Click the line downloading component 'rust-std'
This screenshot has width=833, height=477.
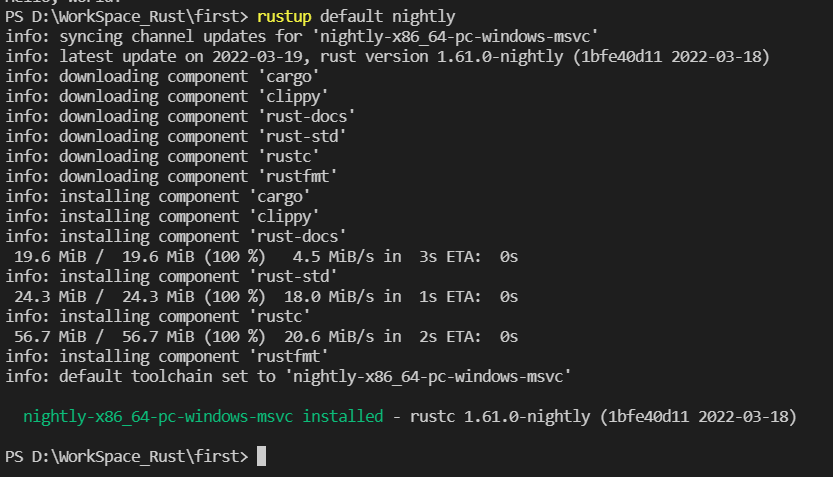176,137
